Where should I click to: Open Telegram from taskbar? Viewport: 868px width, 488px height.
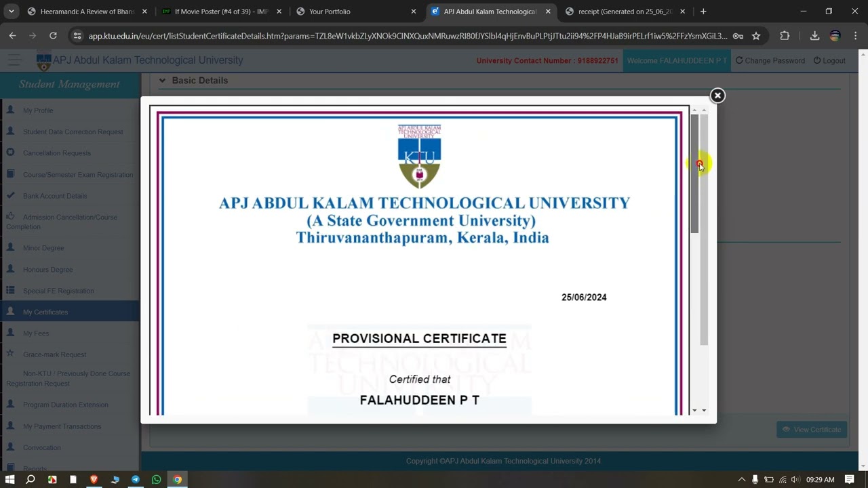(x=136, y=479)
